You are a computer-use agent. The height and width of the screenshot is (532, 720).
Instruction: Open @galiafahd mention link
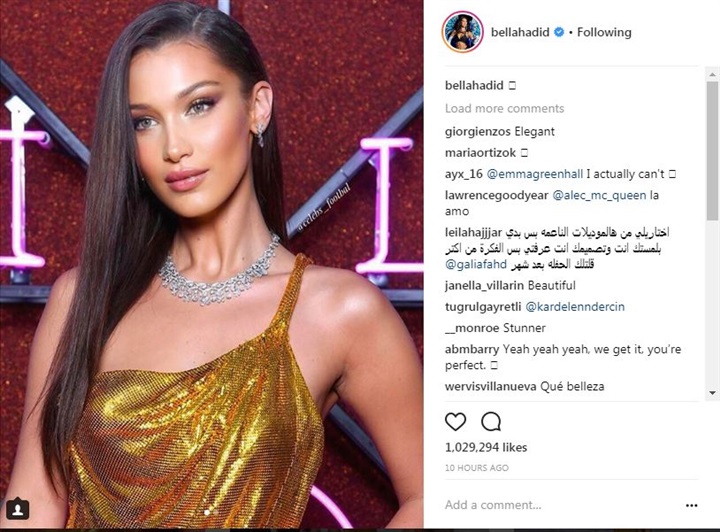(476, 264)
